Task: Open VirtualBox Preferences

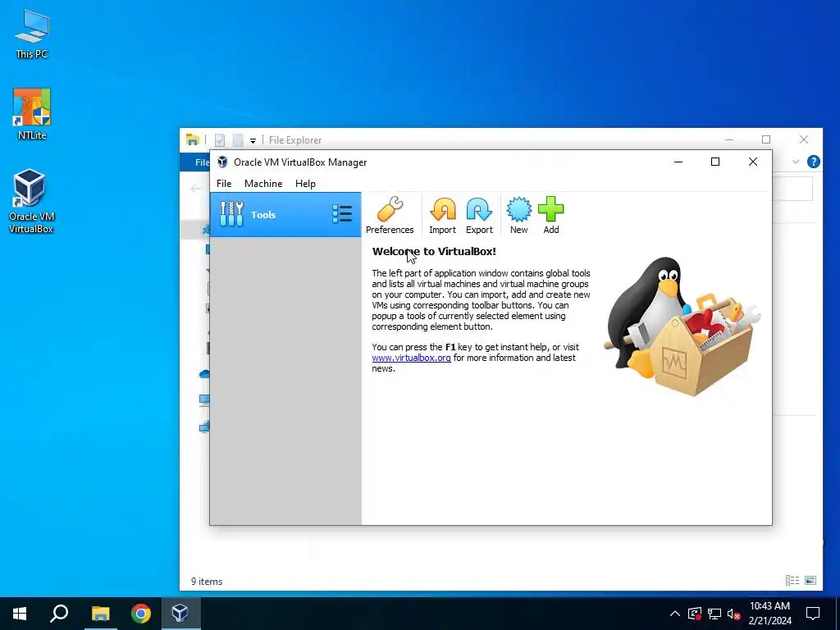Action: [390, 216]
